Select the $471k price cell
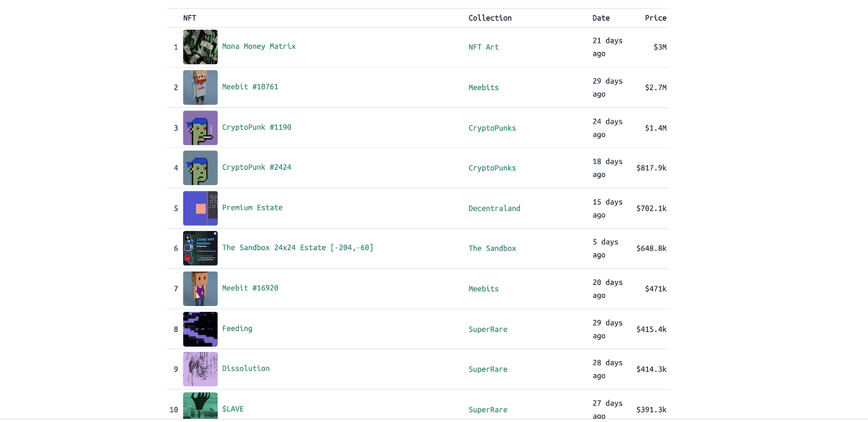868x422 pixels. pos(656,289)
